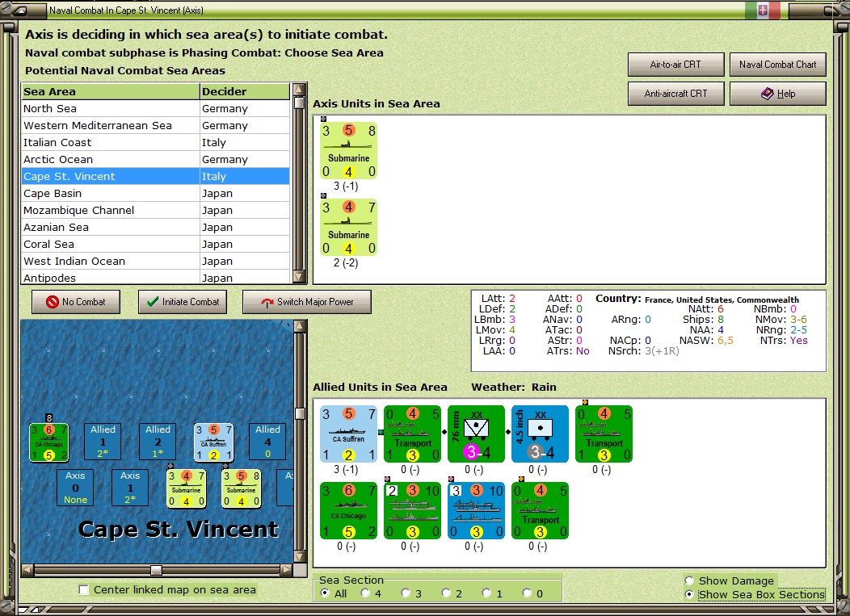Select the Axis submarine with values 3-4-7
The width and height of the screenshot is (850, 616).
348,228
